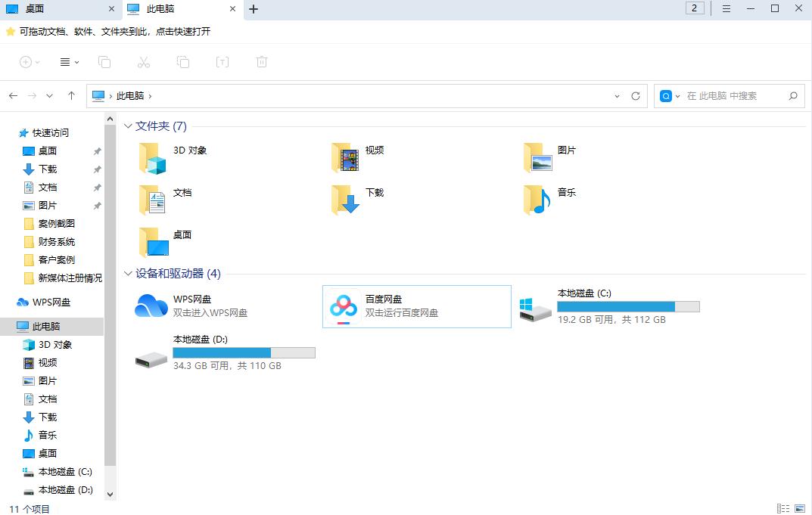Pin or unpin 下载 in quick access
The image size is (812, 515).
(97, 169)
